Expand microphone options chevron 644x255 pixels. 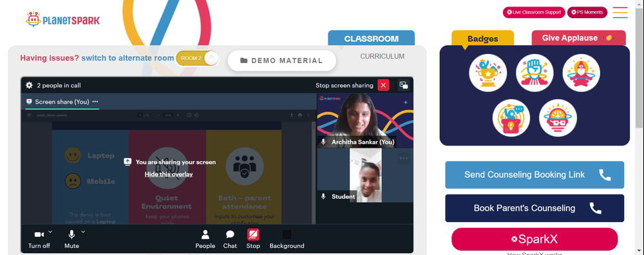coord(83,232)
